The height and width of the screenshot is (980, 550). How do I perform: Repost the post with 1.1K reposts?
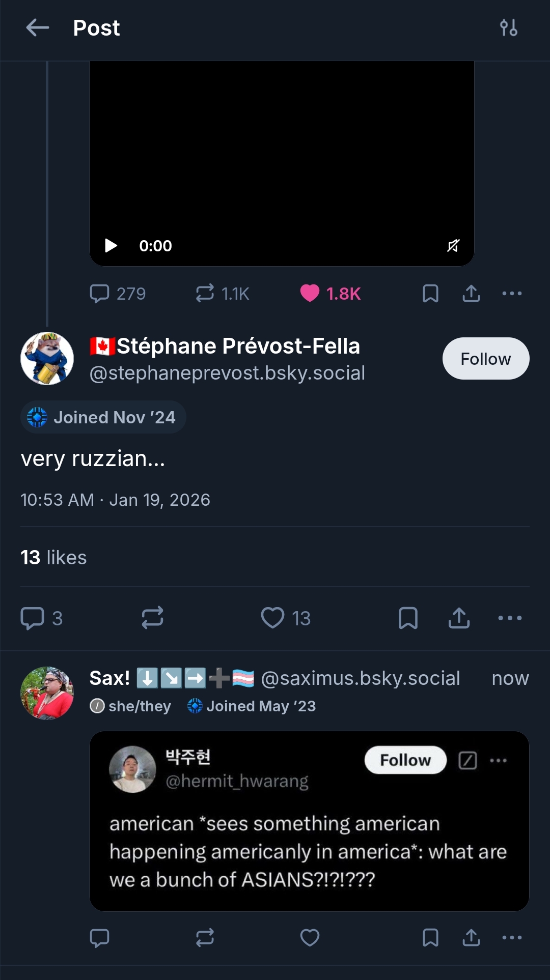(205, 294)
